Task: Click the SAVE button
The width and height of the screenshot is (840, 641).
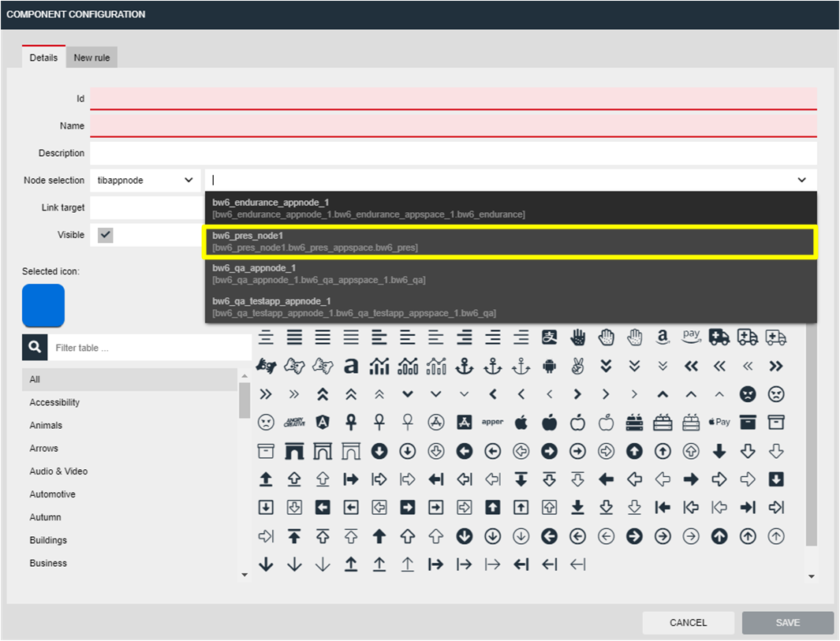Action: [787, 622]
